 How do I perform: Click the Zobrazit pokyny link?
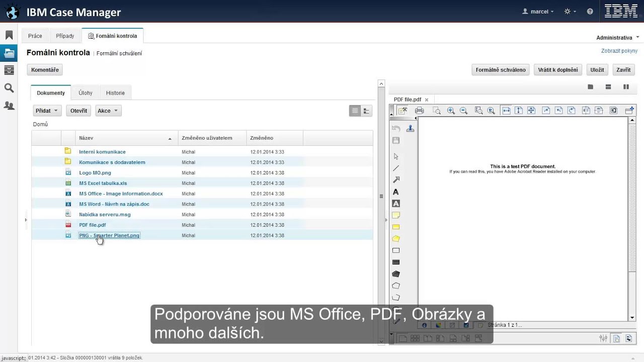point(619,51)
